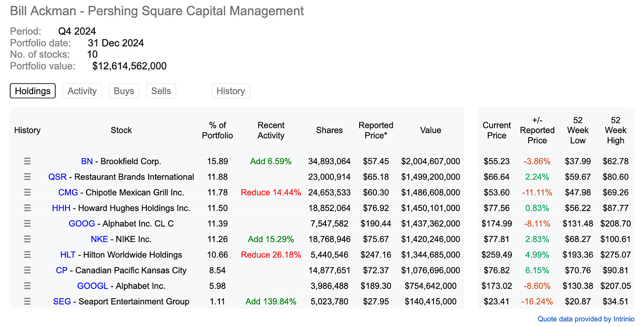Switch to the Buys tab
The height and width of the screenshot is (327, 644).
pos(124,91)
